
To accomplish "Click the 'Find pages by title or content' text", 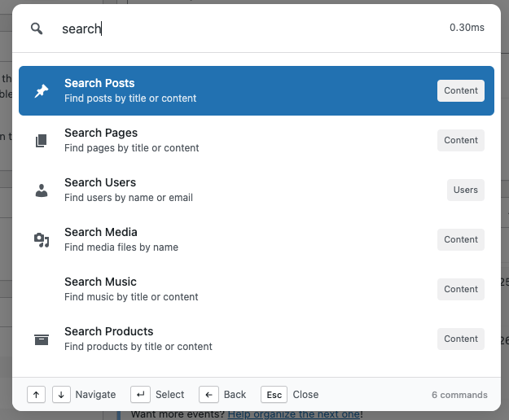I will click(x=131, y=148).
